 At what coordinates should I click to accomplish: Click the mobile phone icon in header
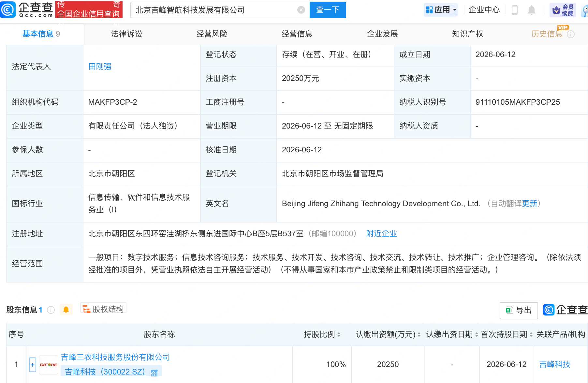click(x=515, y=10)
